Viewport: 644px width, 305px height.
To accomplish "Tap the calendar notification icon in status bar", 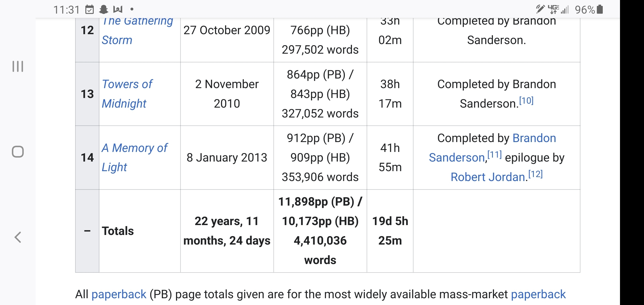I will coord(90,10).
